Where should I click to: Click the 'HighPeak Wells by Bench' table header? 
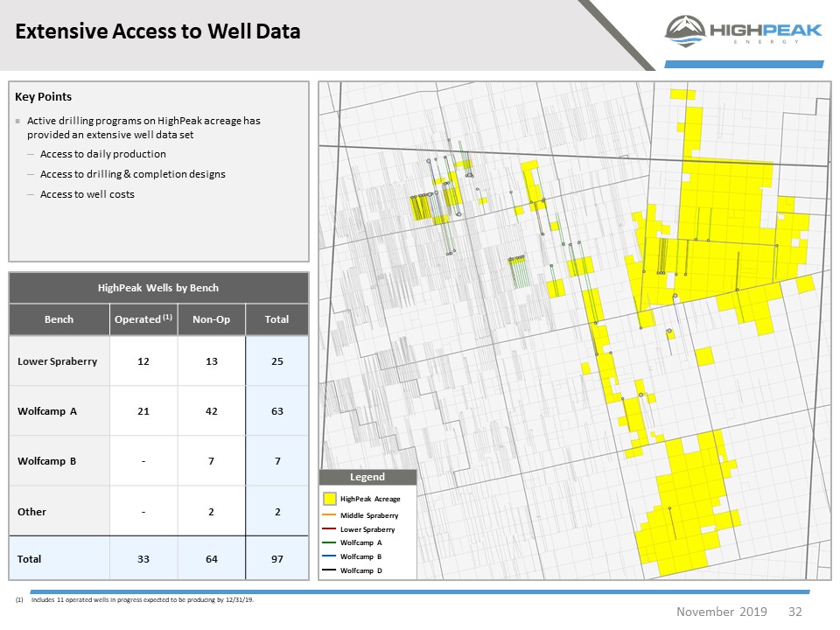pos(158,288)
